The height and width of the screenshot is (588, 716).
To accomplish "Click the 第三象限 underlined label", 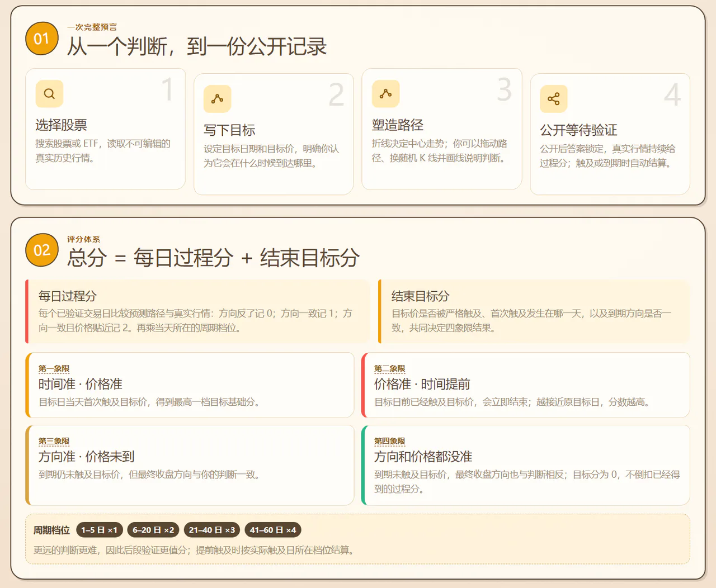I will click(54, 441).
